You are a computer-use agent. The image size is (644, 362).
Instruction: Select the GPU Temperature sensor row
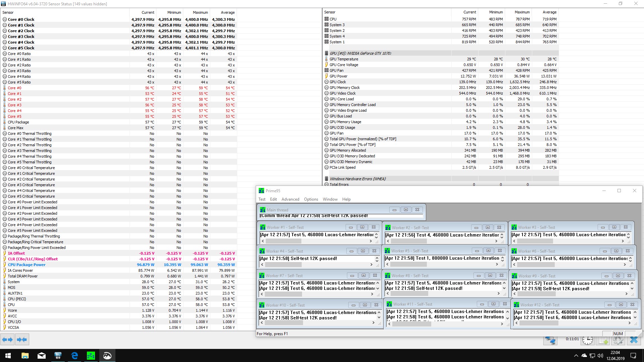(x=441, y=59)
